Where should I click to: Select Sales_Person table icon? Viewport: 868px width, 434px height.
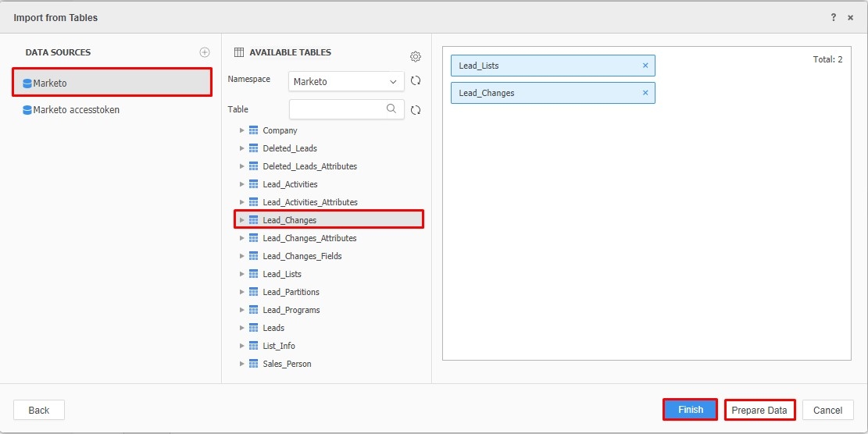pyautogui.click(x=254, y=364)
